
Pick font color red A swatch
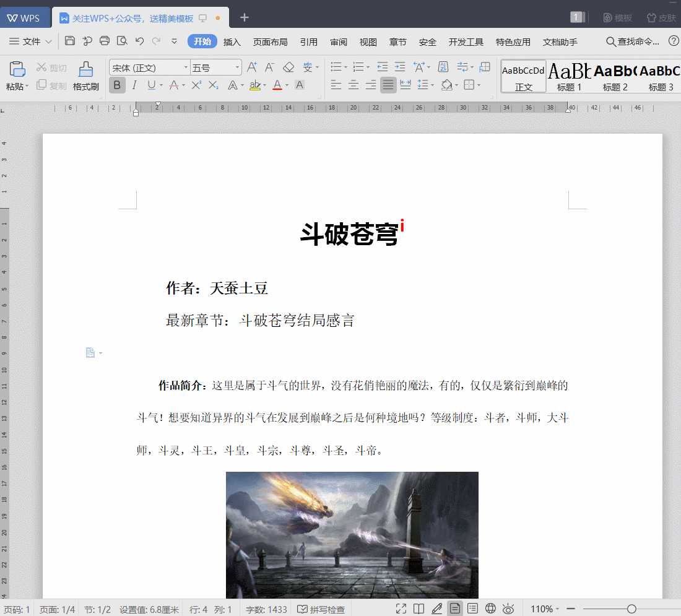click(x=277, y=85)
